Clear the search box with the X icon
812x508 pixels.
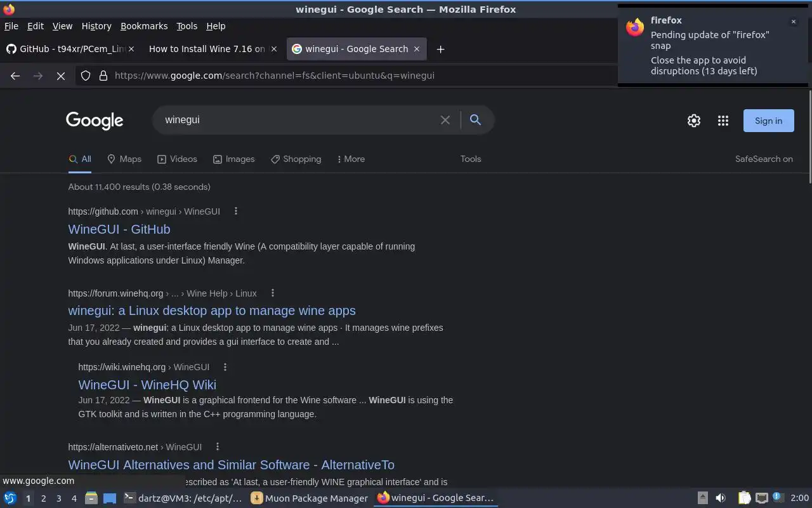pyautogui.click(x=445, y=120)
